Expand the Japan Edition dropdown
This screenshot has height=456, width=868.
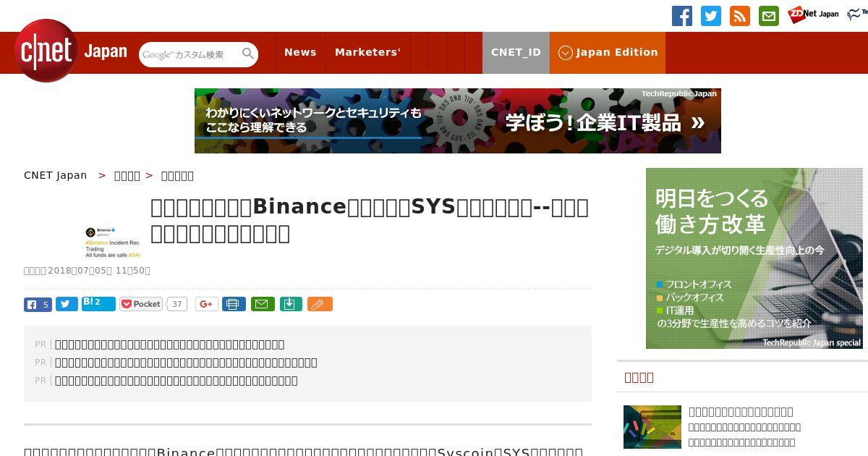(608, 52)
